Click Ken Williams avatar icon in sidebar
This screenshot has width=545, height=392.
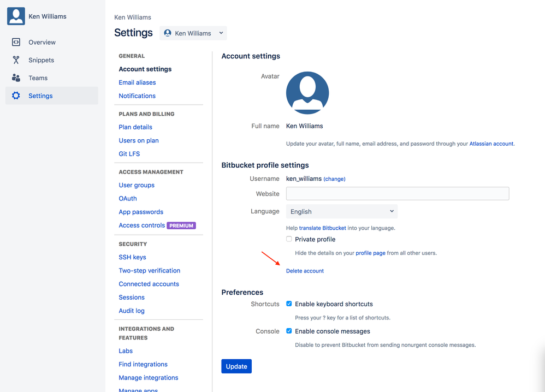(x=16, y=16)
